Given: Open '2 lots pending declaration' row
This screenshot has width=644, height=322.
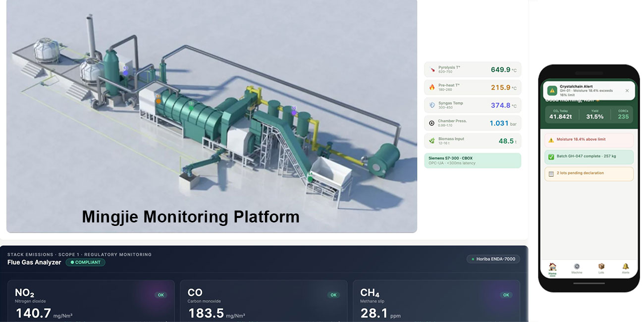Looking at the screenshot, I should click(x=589, y=173).
